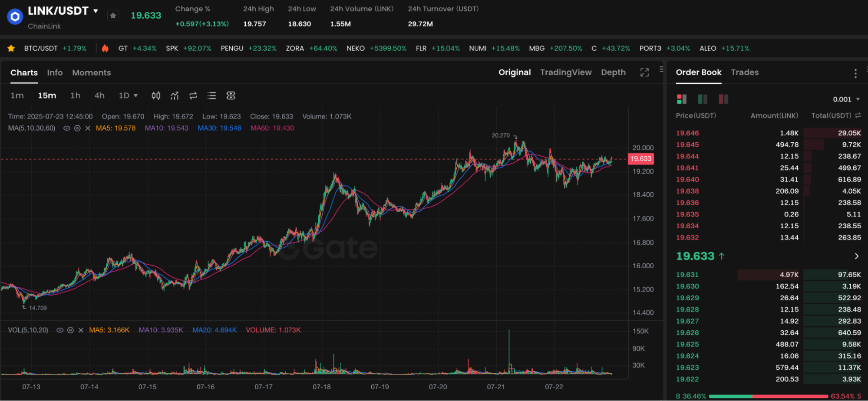Open the BTC/USDT pair from the ticker

point(55,48)
